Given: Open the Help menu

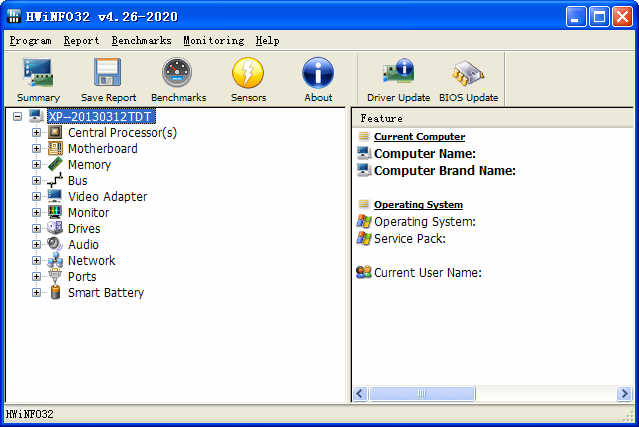Looking at the screenshot, I should [267, 41].
